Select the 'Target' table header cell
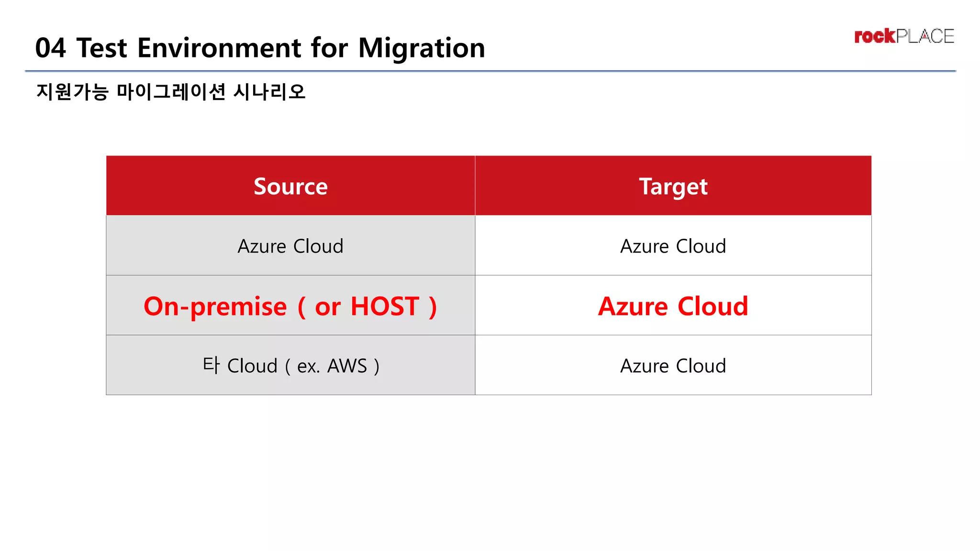Image resolution: width=980 pixels, height=551 pixels. point(673,186)
